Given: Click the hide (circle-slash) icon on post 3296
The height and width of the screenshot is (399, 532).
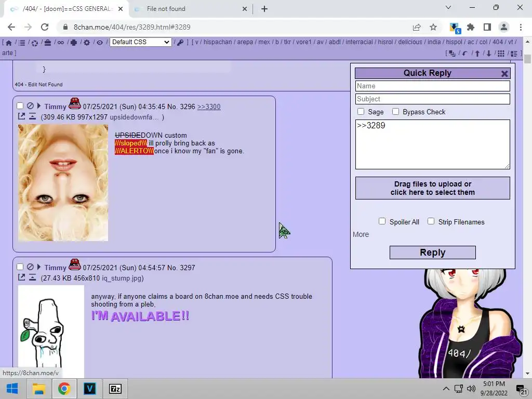Looking at the screenshot, I should (x=30, y=106).
